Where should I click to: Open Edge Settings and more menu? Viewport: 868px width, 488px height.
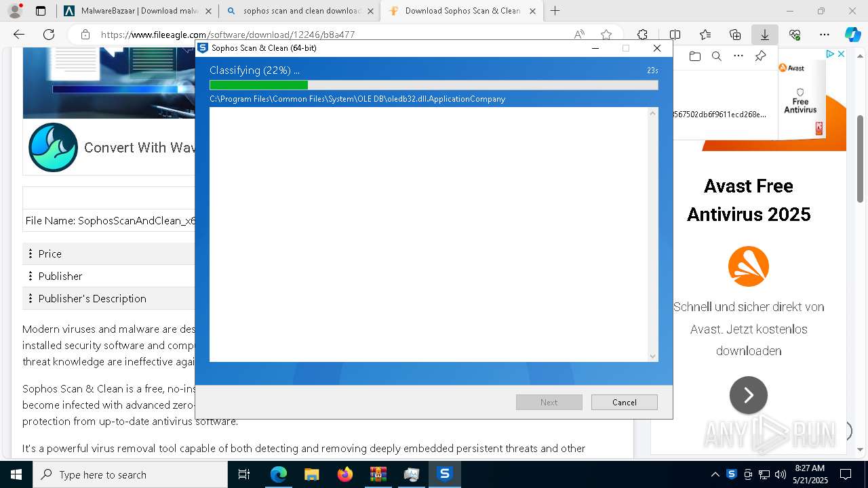click(x=825, y=35)
